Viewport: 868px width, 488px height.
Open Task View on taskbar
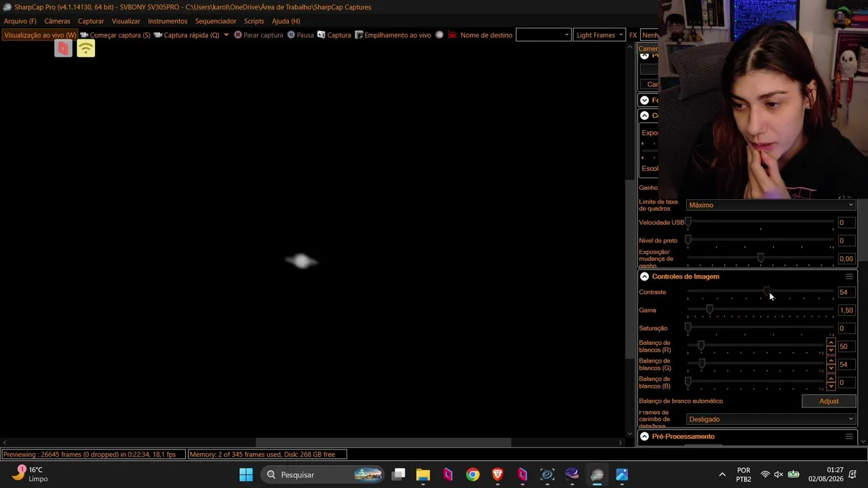tap(399, 474)
